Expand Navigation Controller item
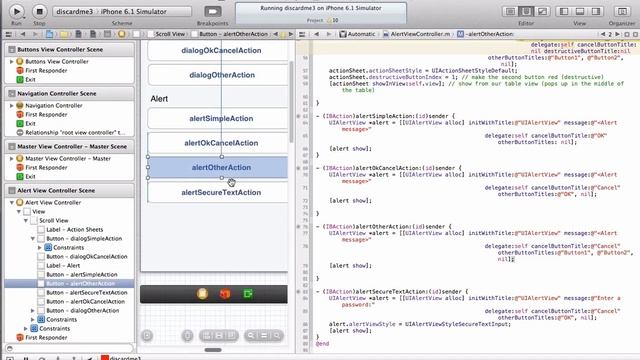Viewport: 640px width, 360px height. 11,106
